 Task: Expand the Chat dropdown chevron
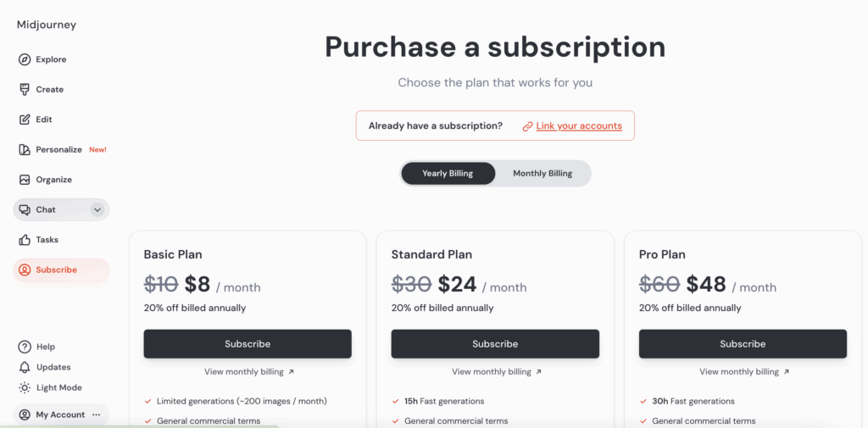[x=97, y=209]
